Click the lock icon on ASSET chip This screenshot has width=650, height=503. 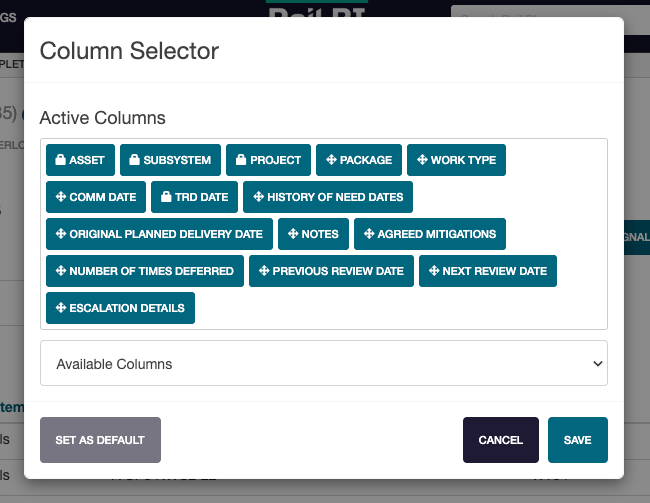[x=60, y=160]
